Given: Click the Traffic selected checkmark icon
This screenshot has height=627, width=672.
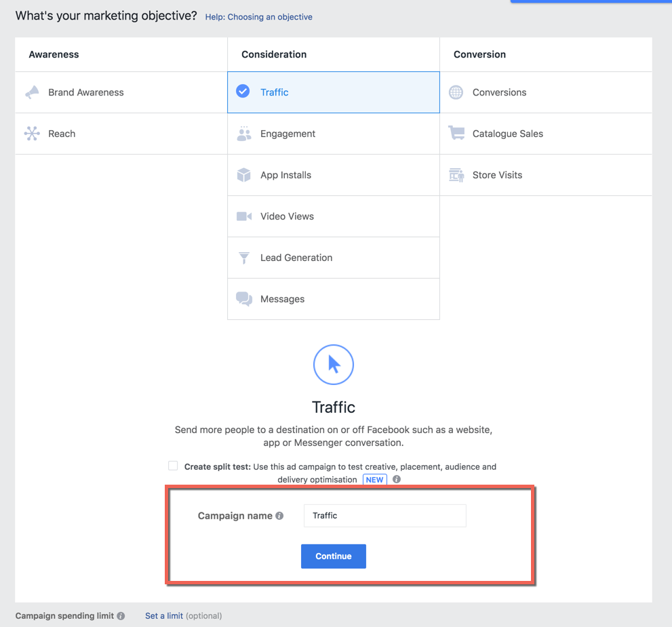Looking at the screenshot, I should (x=243, y=92).
